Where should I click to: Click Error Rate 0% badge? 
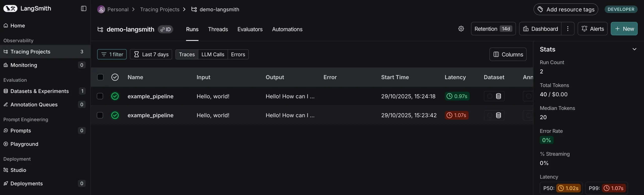click(x=546, y=140)
